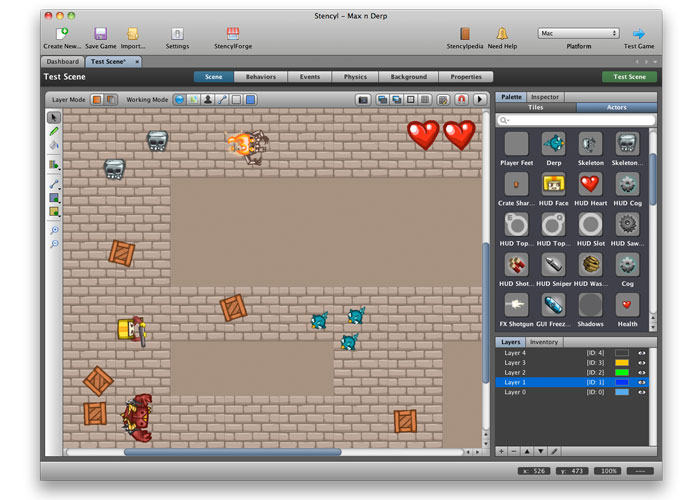Select the HUD Sniper actor
Image resolution: width=700 pixels, height=500 pixels.
[x=554, y=264]
